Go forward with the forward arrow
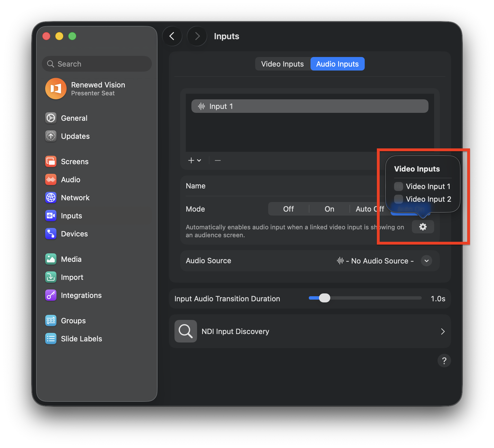 click(x=197, y=36)
